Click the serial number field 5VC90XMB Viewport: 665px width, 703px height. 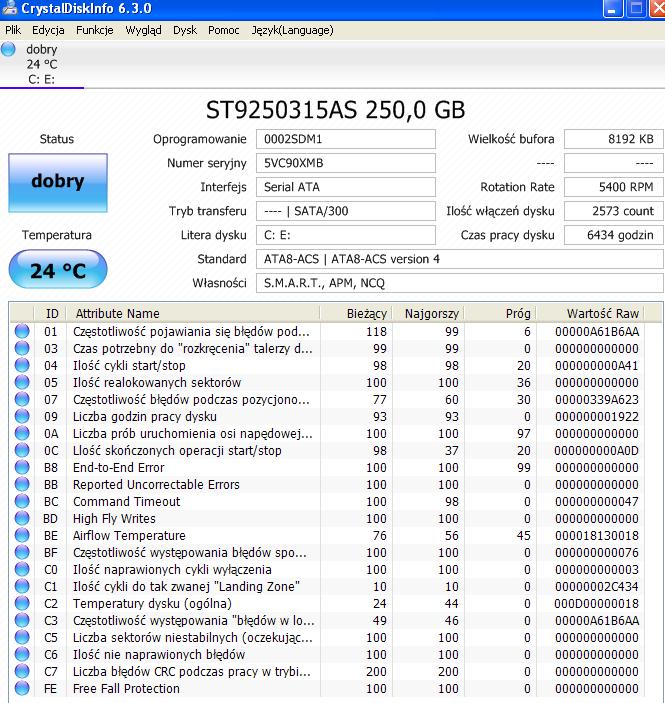point(345,163)
